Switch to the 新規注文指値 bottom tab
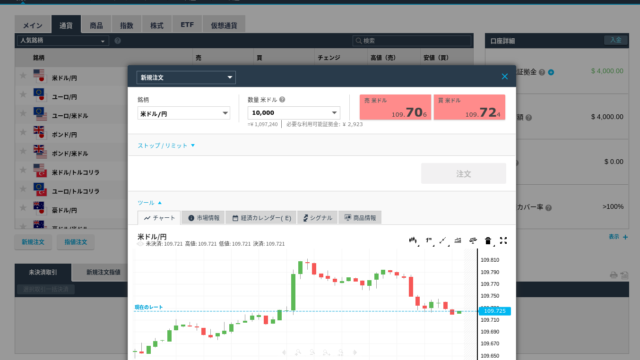Image resolution: width=640 pixels, height=360 pixels. click(x=103, y=272)
